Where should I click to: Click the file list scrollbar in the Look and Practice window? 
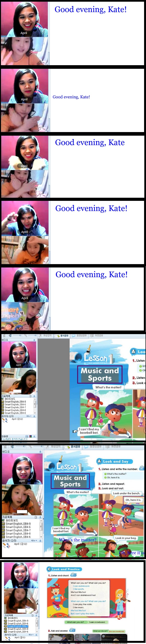[x=37, y=623]
